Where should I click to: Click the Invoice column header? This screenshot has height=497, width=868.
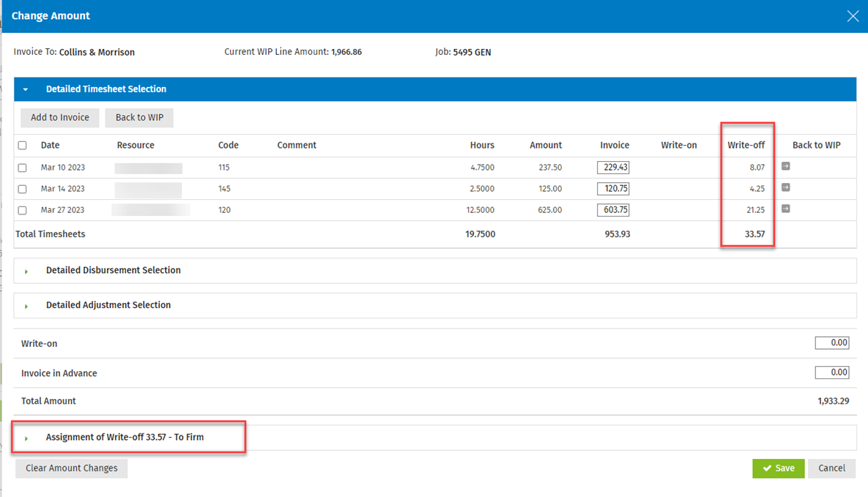click(615, 145)
